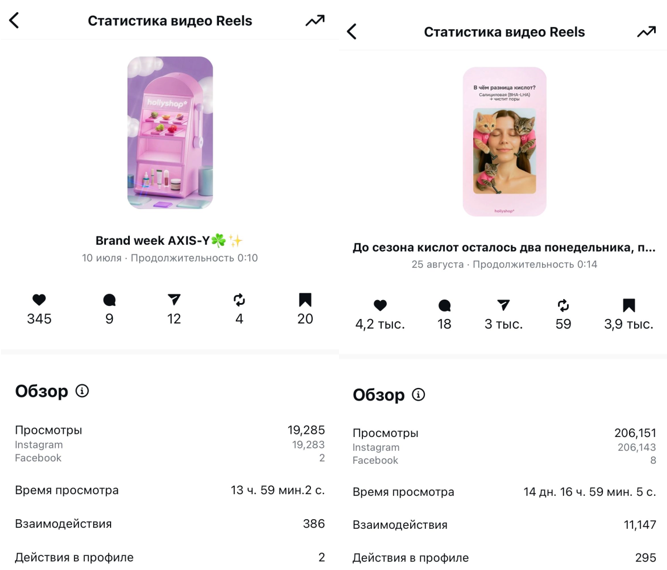The width and height of the screenshot is (667, 570).
Task: Tap the saved bookmark icon above 20
Action: pos(305,299)
